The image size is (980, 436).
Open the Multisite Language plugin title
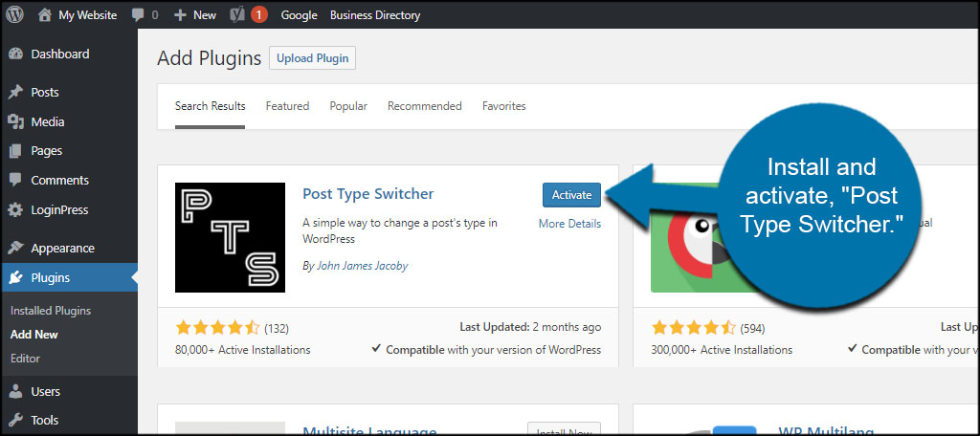coord(369,430)
